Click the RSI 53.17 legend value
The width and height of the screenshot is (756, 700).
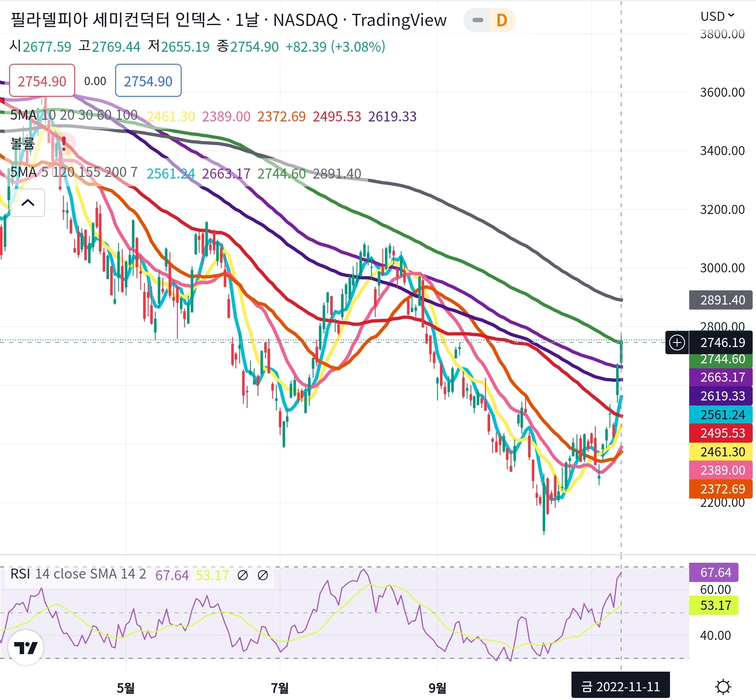pos(212,576)
